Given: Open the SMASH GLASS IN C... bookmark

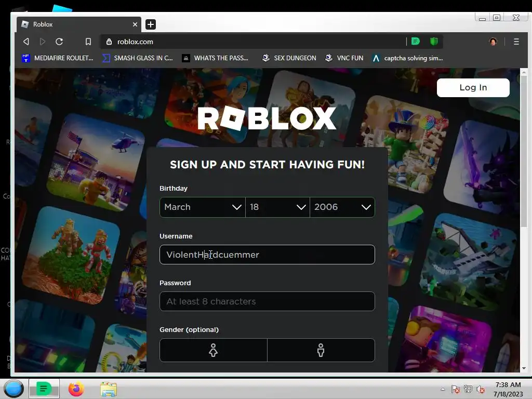Looking at the screenshot, I should [x=138, y=58].
